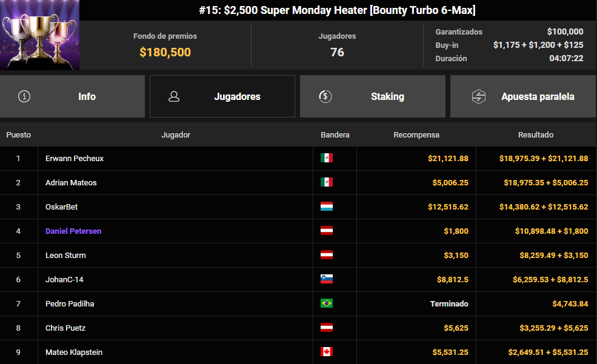The height and width of the screenshot is (364, 597).
Task: Click the Staking dollar coin icon
Action: click(325, 96)
